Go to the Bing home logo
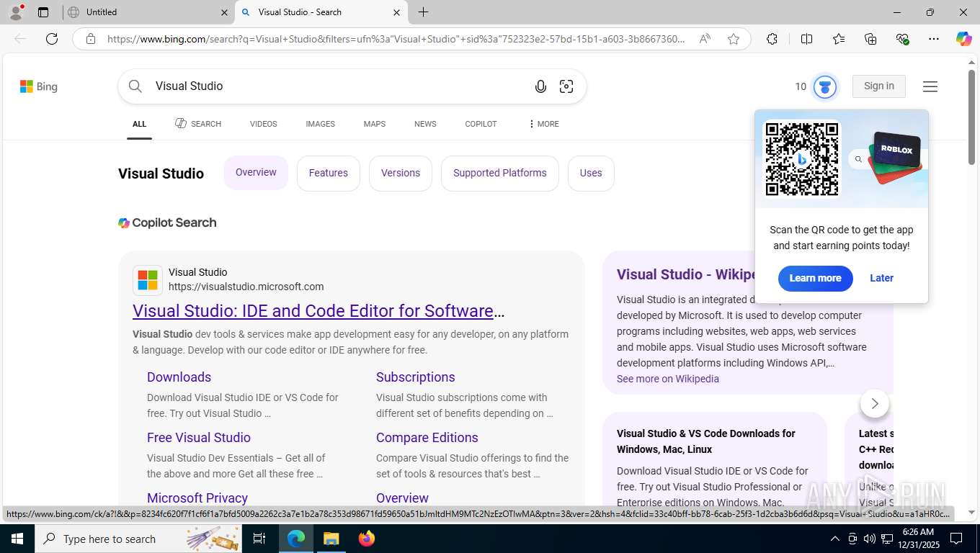 tap(39, 86)
